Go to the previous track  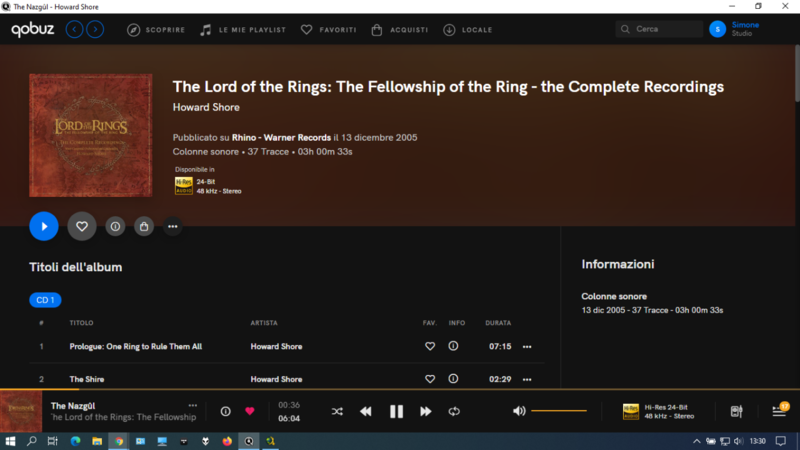[x=366, y=411]
